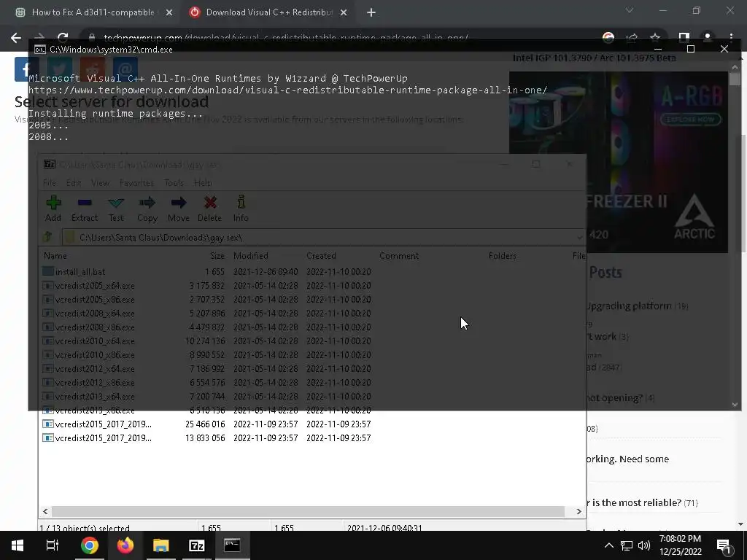Click Chrome icon on the taskbar

point(89,545)
